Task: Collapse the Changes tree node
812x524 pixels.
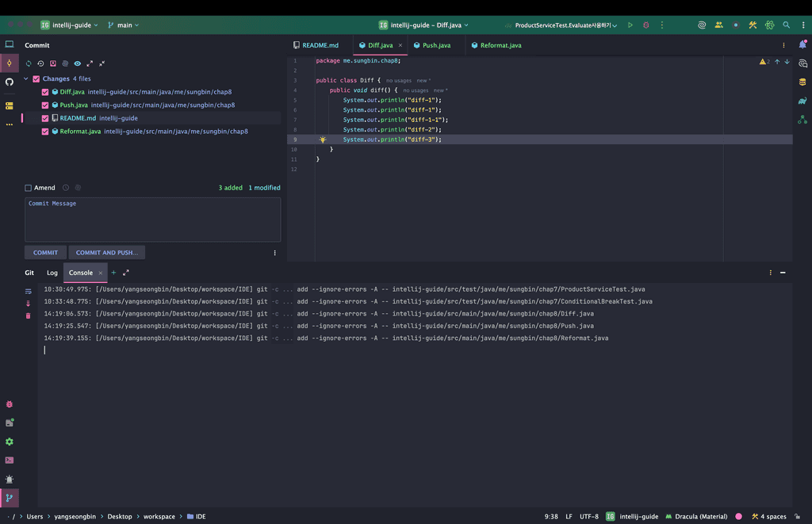Action: (x=26, y=79)
